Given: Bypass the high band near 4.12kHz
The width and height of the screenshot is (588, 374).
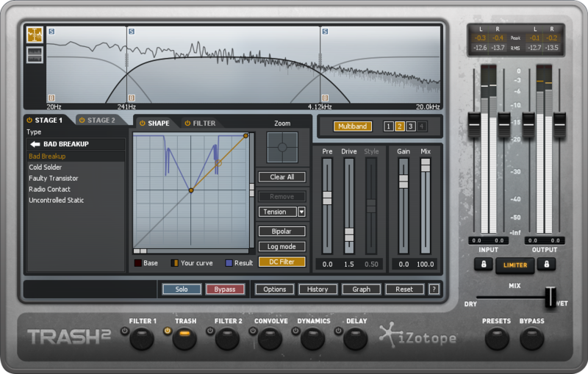Looking at the screenshot, I should pyautogui.click(x=325, y=98).
